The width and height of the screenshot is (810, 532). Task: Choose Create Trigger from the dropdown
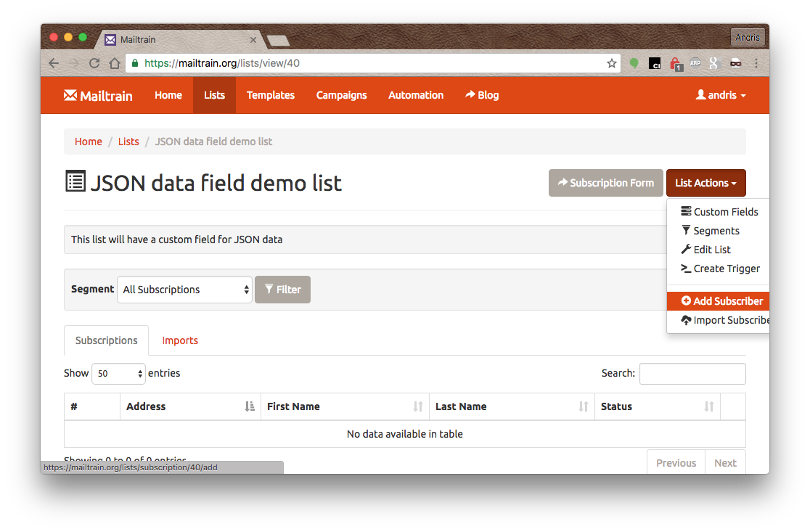[x=718, y=269]
